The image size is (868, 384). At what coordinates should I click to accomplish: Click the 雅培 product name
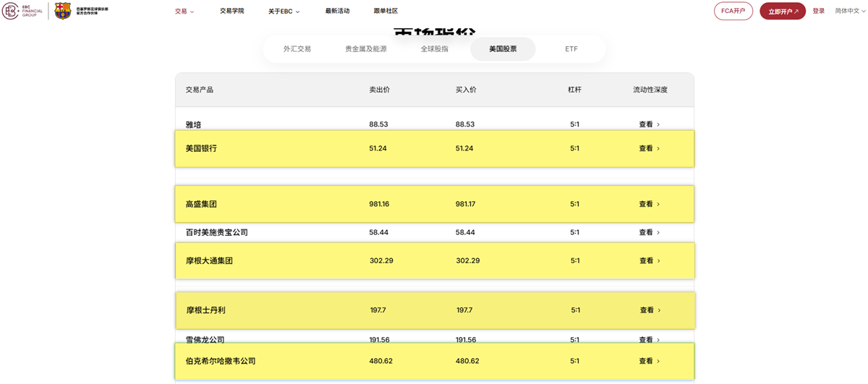tap(193, 124)
